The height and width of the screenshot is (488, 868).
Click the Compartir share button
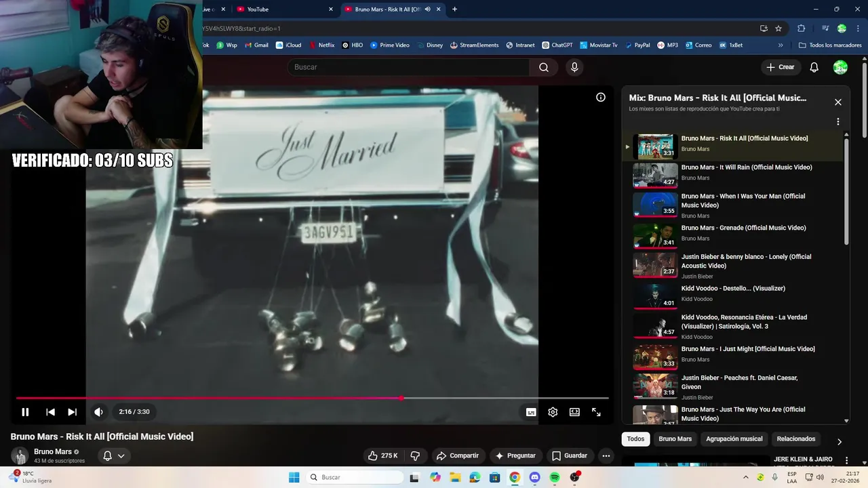[458, 455]
